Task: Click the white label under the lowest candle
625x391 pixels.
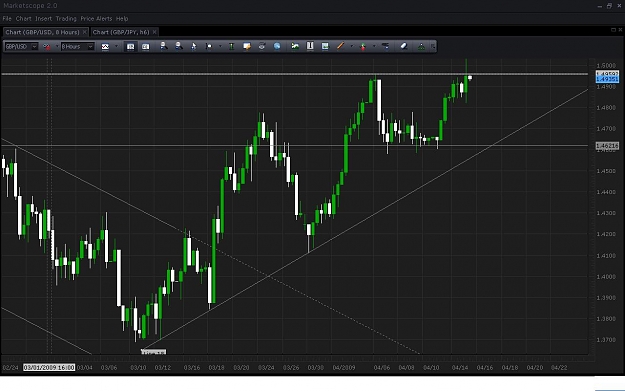Action: point(153,352)
